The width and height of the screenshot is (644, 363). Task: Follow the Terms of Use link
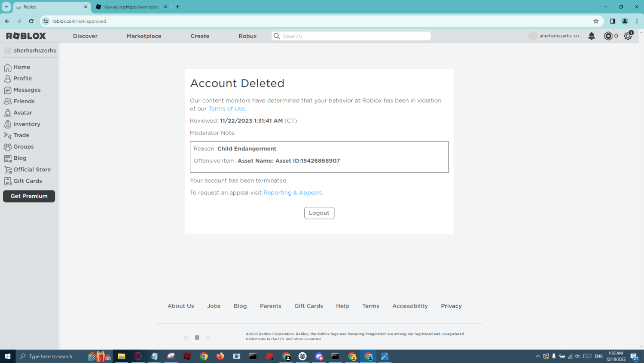pos(227,109)
